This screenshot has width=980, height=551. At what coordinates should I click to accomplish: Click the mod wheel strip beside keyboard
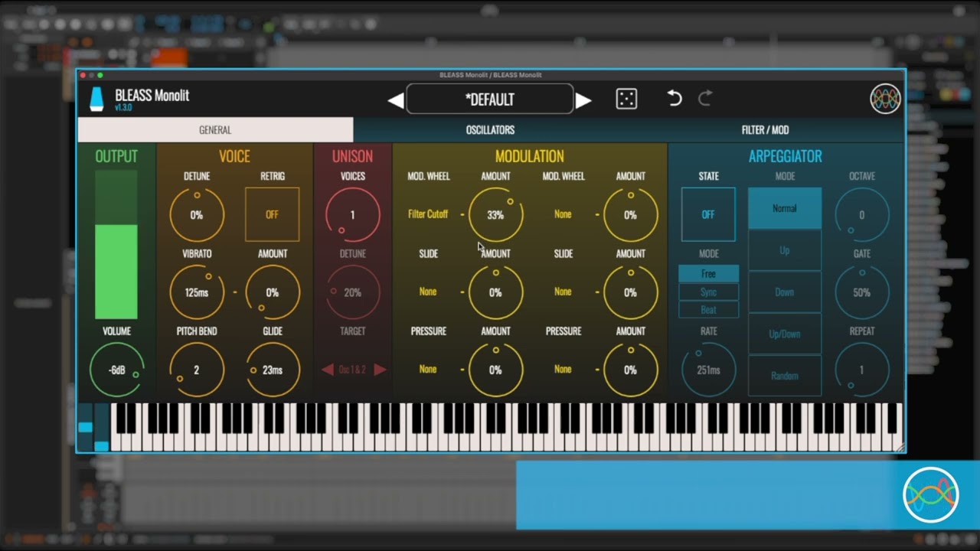click(101, 427)
